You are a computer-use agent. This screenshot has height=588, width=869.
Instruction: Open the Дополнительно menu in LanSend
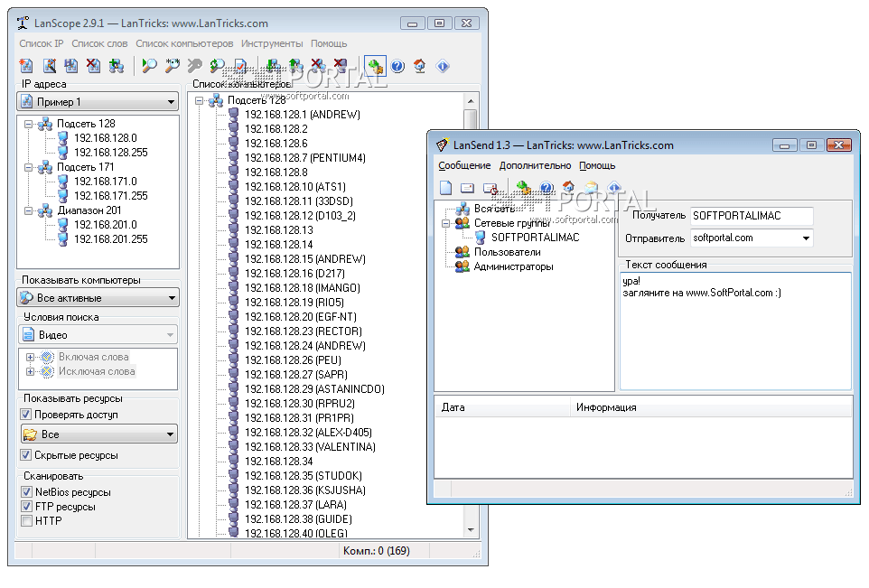point(535,165)
